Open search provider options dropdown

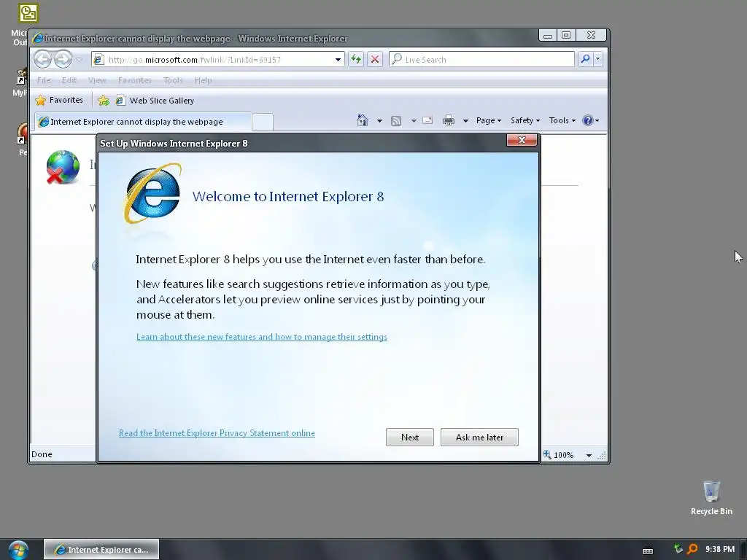click(598, 59)
